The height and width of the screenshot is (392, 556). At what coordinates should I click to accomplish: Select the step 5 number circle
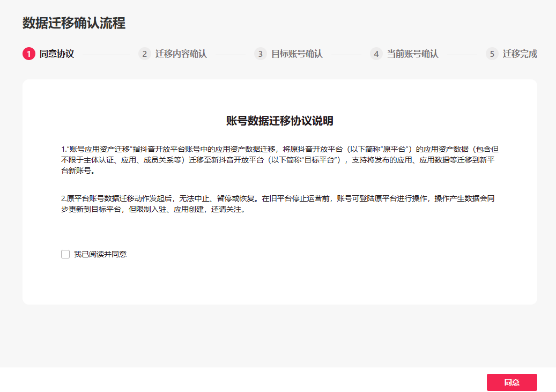(x=492, y=54)
